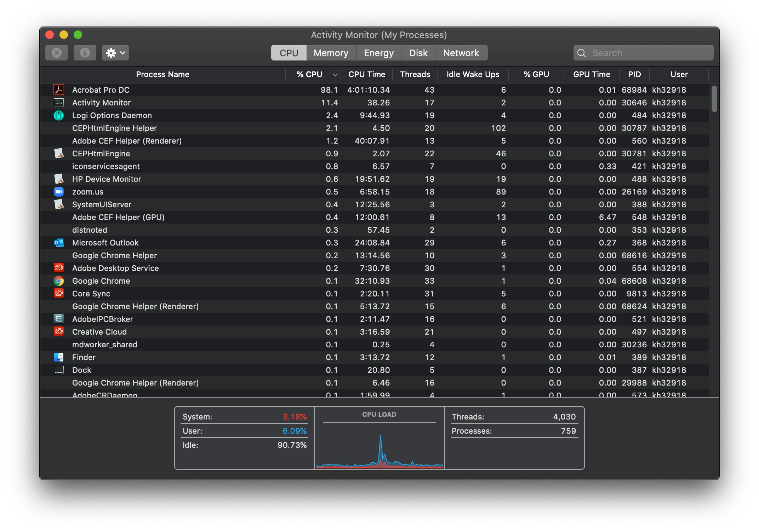The image size is (759, 532).
Task: Switch to the Memory tab
Action: pyautogui.click(x=331, y=53)
